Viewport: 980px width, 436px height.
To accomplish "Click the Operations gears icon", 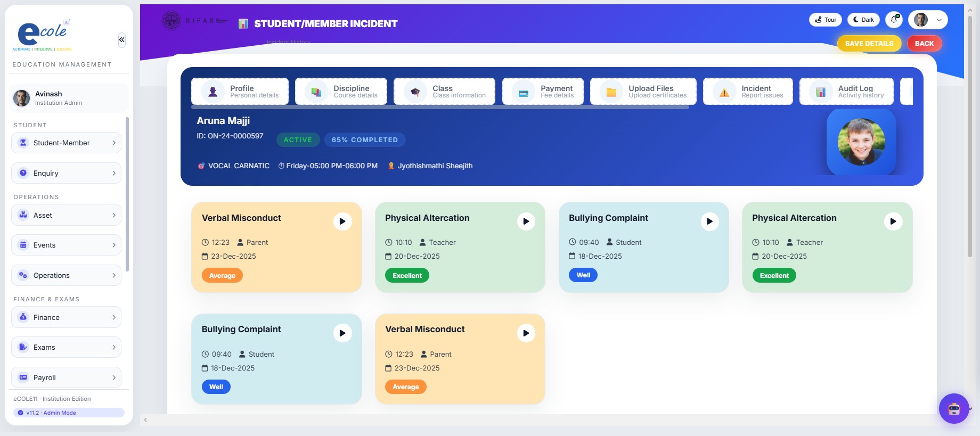I will (x=23, y=275).
